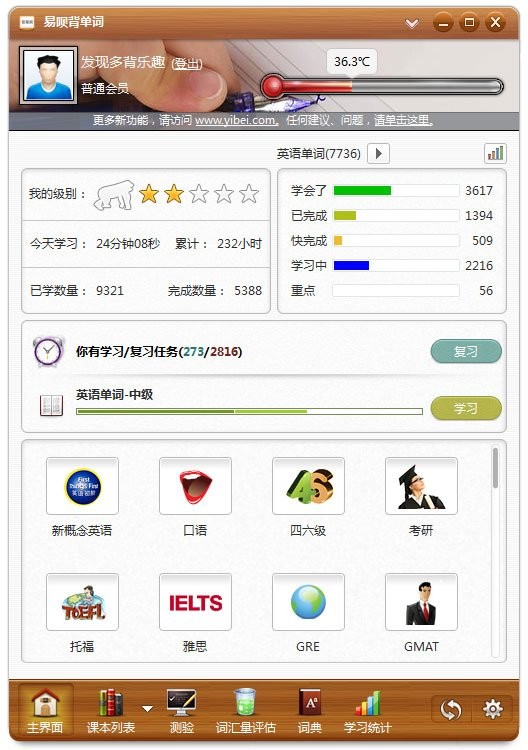Expand the 课本列表 dropdown arrow
Viewport: 528px width, 750px height.
click(x=148, y=708)
